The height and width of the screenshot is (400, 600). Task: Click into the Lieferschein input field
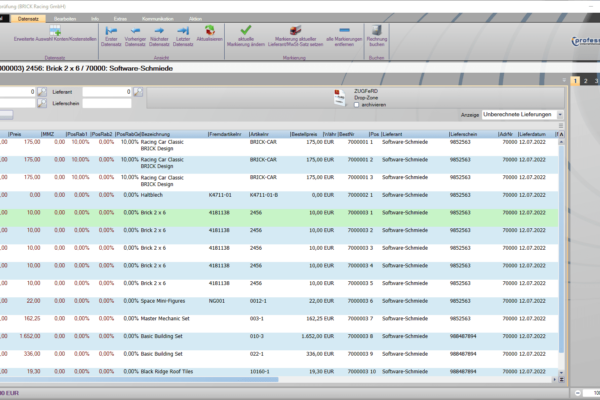point(106,103)
